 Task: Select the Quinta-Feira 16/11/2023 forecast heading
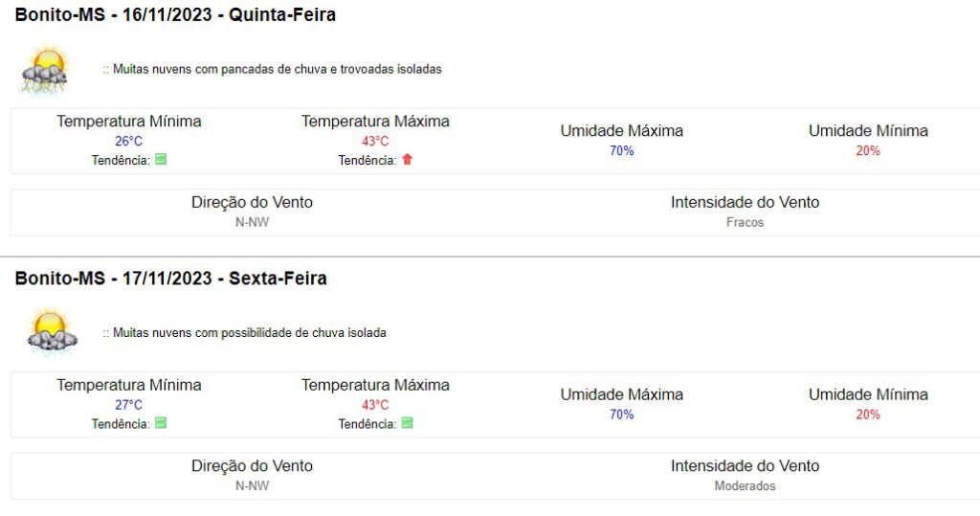(175, 15)
